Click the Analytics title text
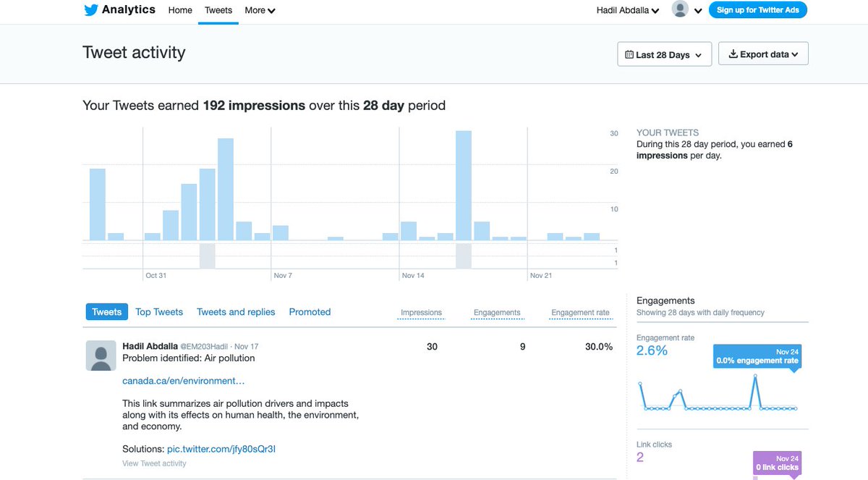 coord(129,9)
